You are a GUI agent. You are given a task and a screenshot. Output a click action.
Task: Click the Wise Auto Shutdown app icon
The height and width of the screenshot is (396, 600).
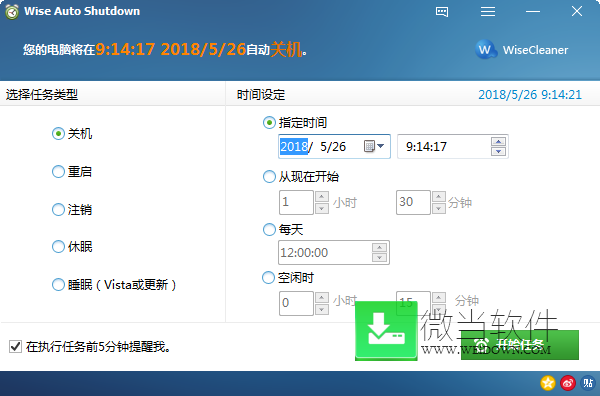pos(12,12)
